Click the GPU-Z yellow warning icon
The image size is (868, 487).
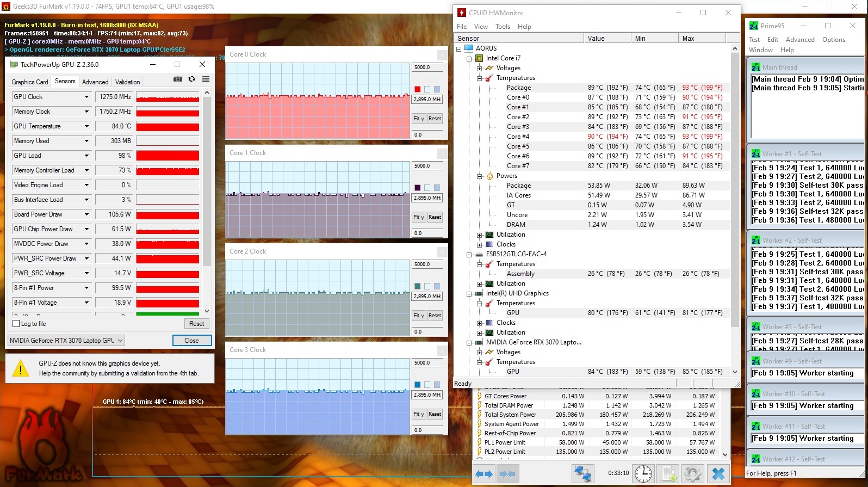tap(21, 368)
